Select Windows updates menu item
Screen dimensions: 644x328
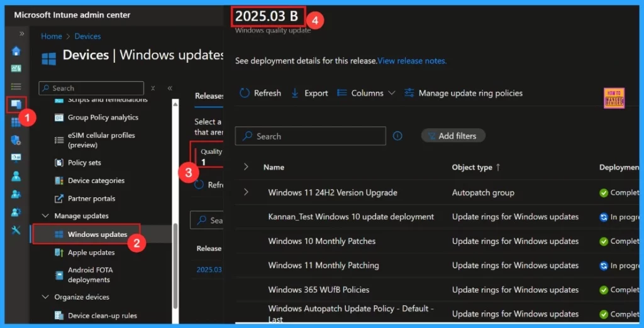(97, 234)
